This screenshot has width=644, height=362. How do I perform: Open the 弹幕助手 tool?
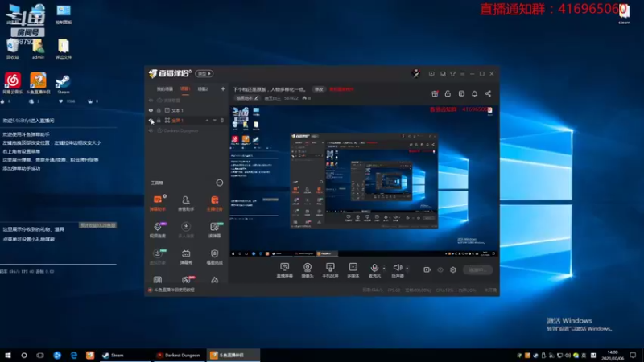click(x=157, y=203)
